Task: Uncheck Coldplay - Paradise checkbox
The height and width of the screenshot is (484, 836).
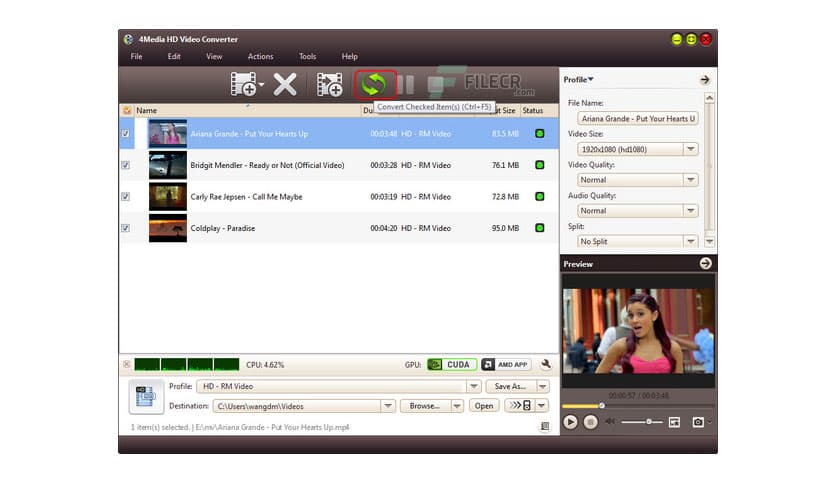Action: [125, 228]
